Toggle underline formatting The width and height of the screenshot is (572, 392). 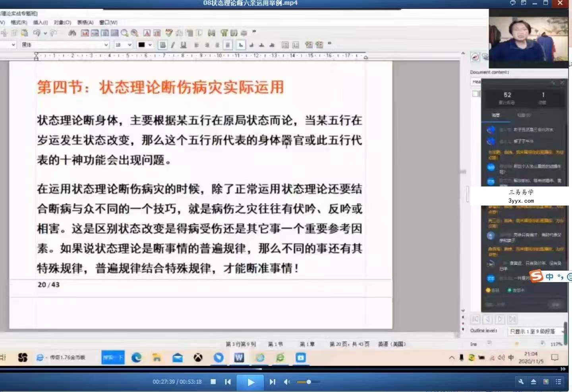click(x=183, y=45)
